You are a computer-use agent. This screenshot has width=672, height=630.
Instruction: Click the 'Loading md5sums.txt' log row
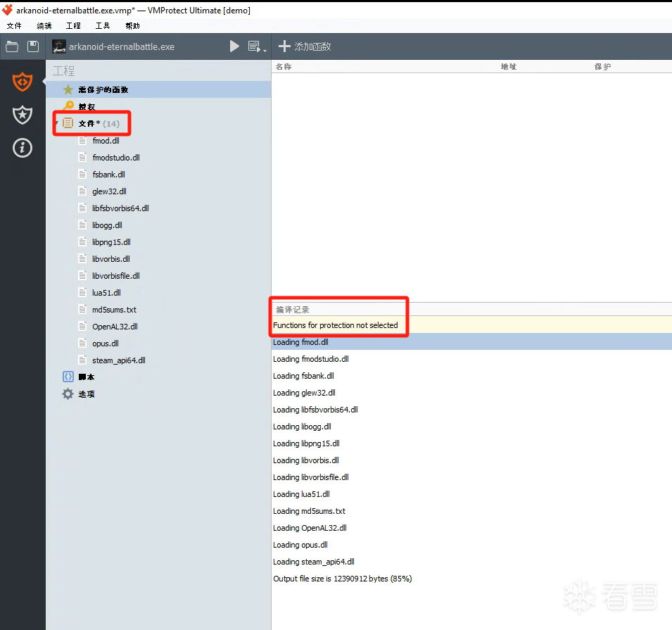[x=471, y=511]
